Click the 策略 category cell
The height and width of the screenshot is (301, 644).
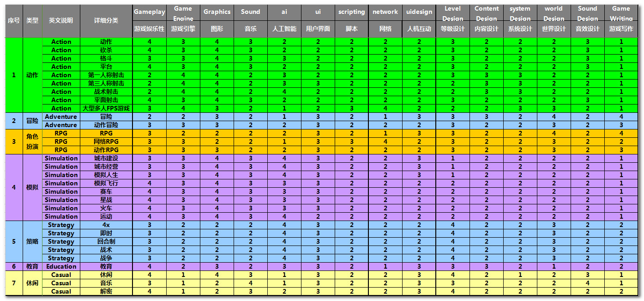32,241
